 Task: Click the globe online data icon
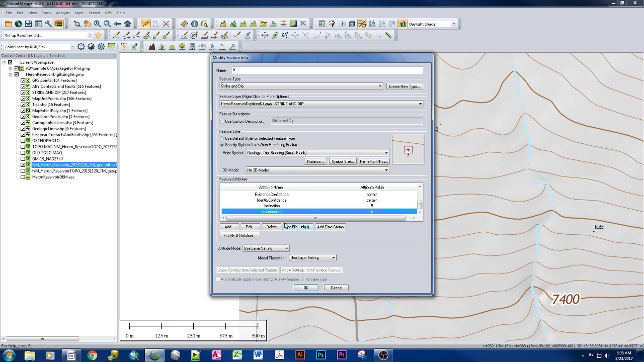click(x=19, y=24)
